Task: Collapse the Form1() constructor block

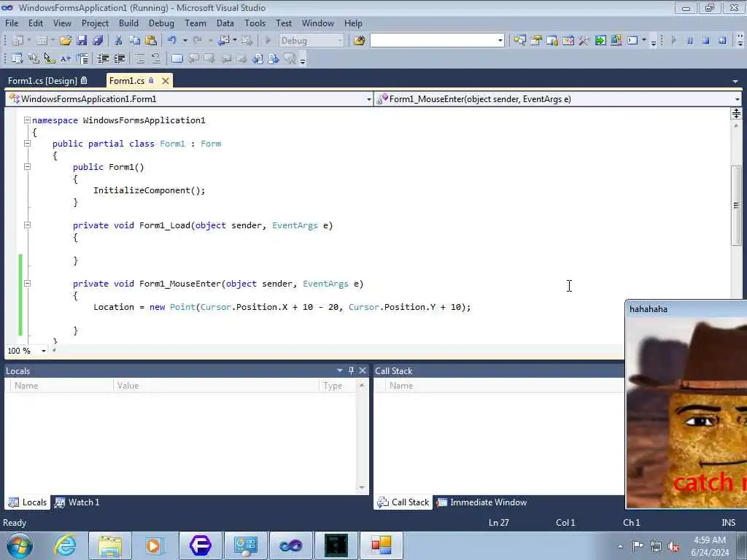Action: [27, 167]
